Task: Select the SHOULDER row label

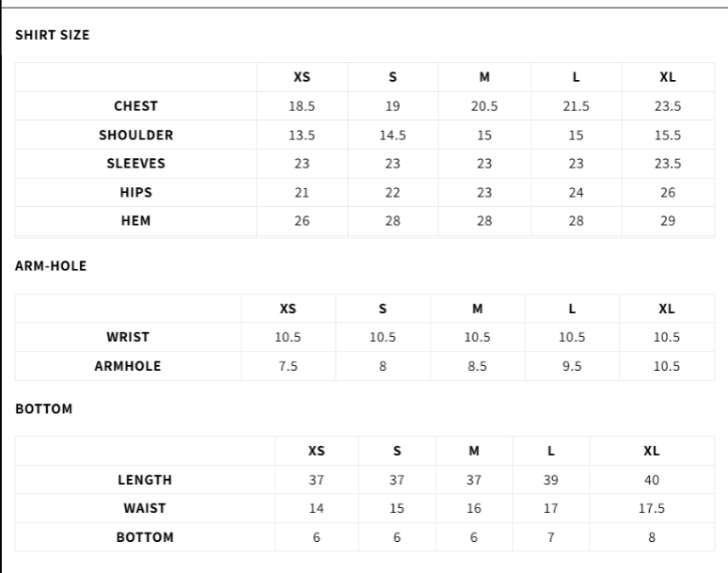Action: pyautogui.click(x=135, y=135)
